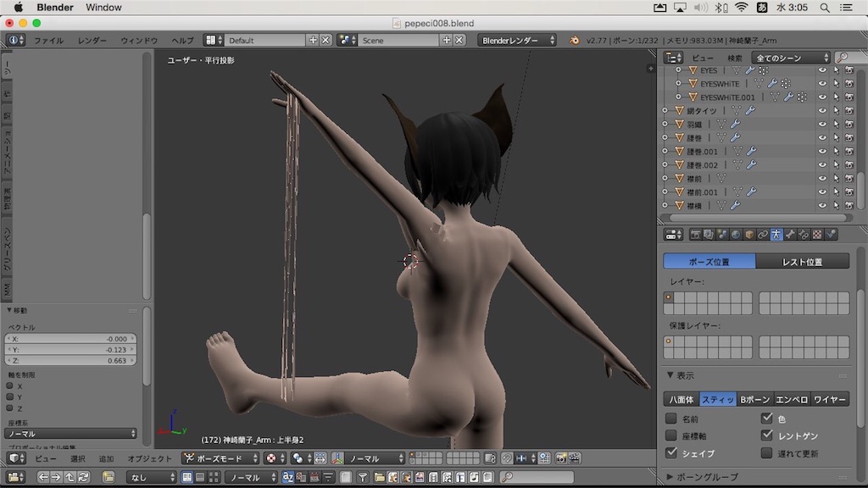This screenshot has width=868, height=488.
Task: Open the Bone Constraints properties tab
Action: point(804,235)
